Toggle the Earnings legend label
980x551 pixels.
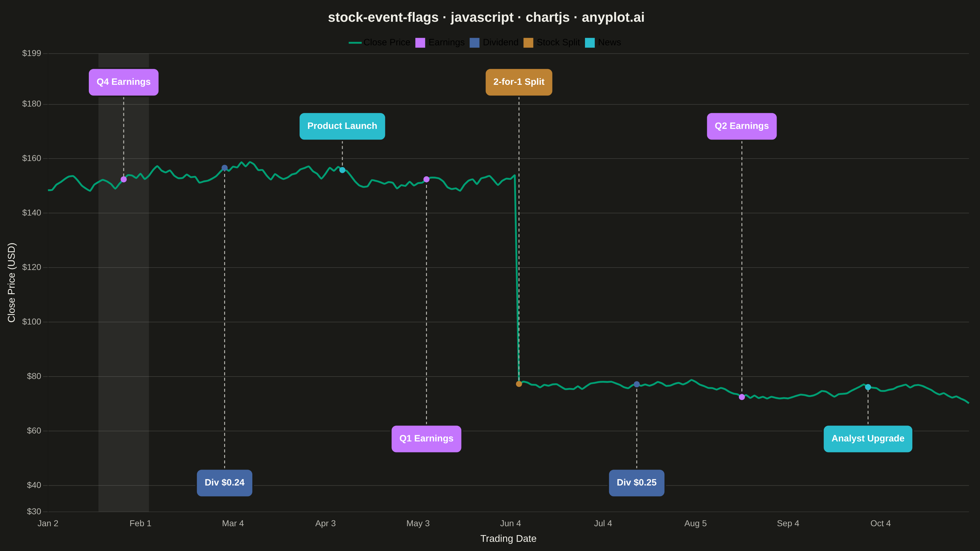(x=447, y=43)
